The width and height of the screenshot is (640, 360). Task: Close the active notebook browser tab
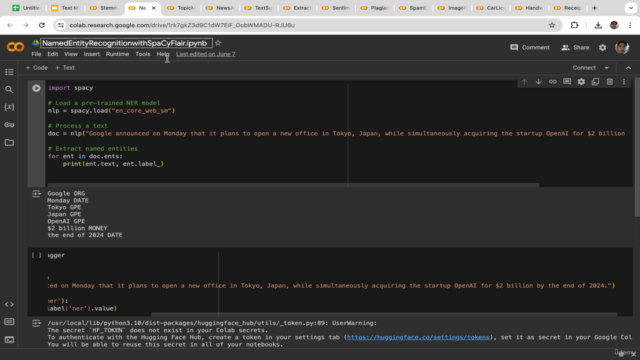154,8
